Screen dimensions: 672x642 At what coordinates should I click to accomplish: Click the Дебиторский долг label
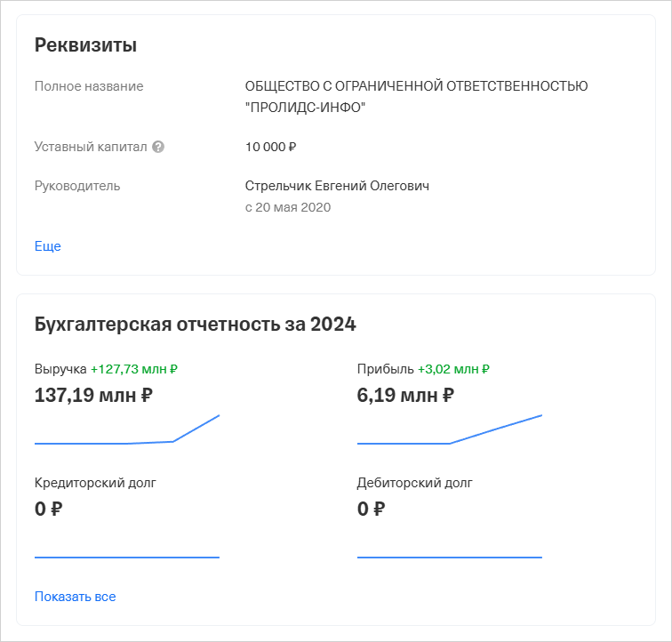click(415, 483)
